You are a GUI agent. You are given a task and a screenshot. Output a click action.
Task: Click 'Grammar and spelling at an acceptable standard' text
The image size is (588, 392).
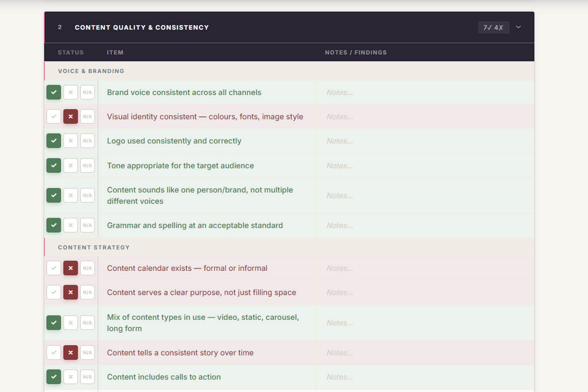coord(195,225)
